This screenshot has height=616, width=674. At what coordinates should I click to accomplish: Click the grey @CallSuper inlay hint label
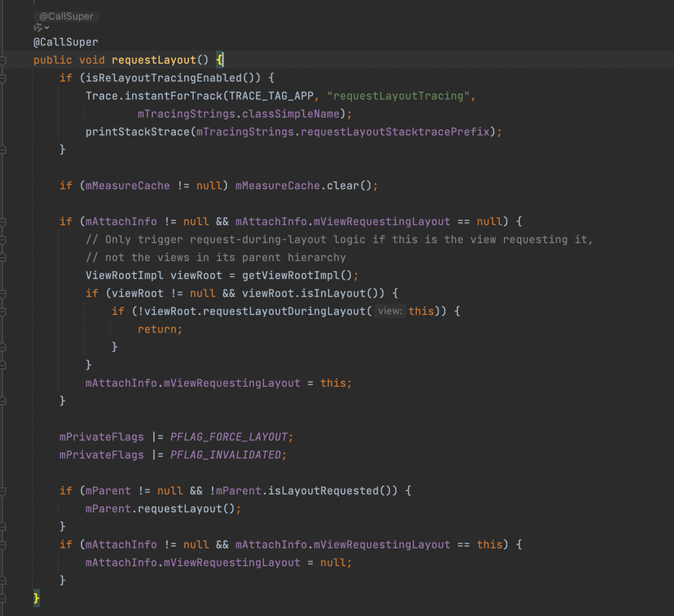coord(68,15)
